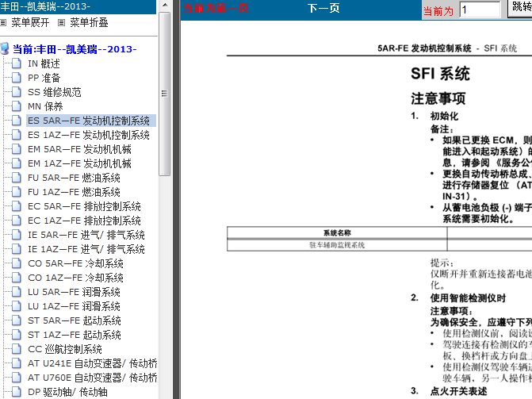The image size is (532, 399).
Task: Click the root icon beside 当前:丰田--凯美瑞--2013-
Action: pos(5,49)
